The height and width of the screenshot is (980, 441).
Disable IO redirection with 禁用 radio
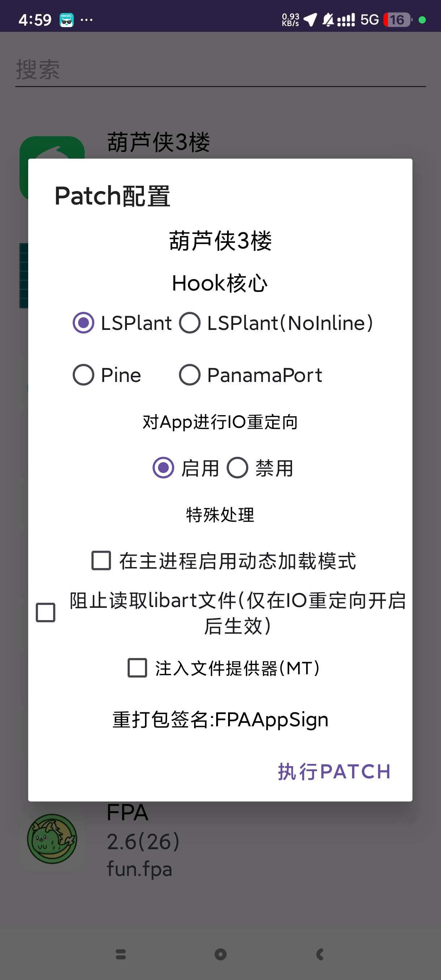(238, 468)
